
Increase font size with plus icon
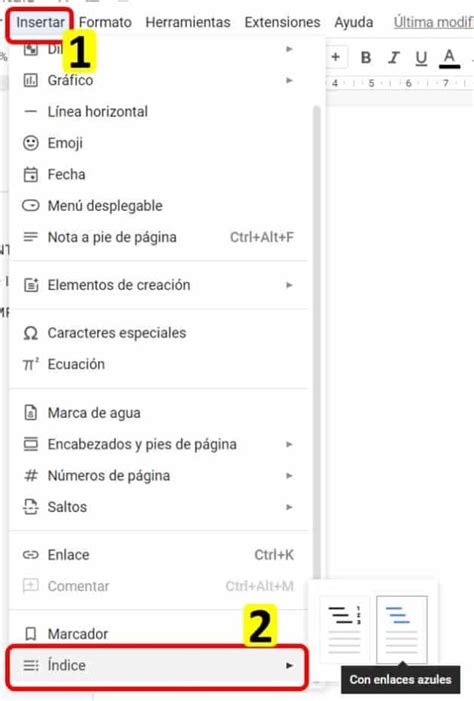pos(336,57)
